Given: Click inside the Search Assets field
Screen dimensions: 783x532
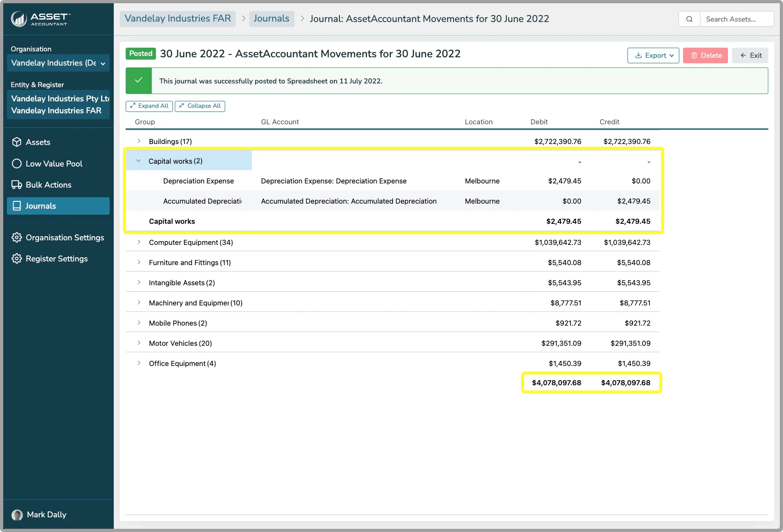Looking at the screenshot, I should [737, 19].
